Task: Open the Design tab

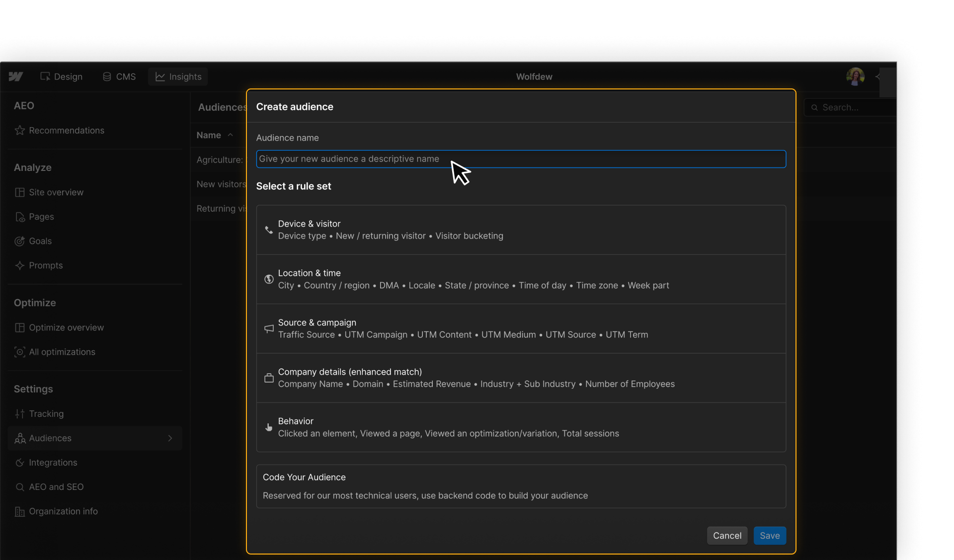Action: coord(61,77)
